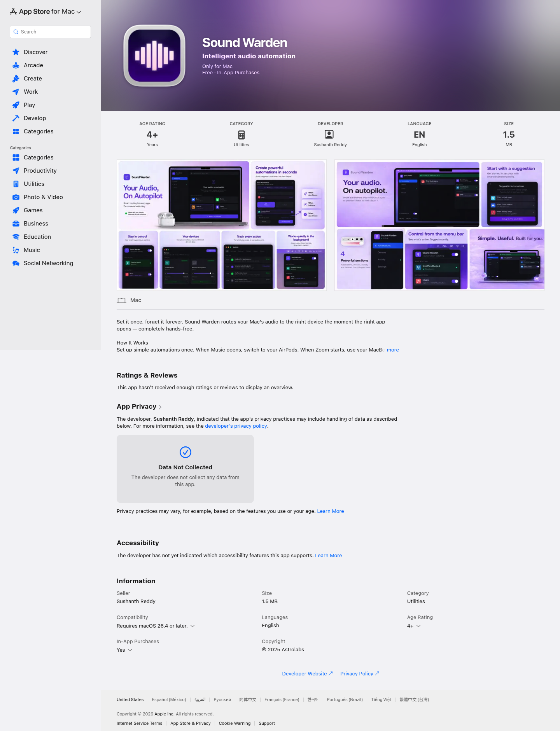Viewport: 560px width, 731px height.
Task: Click the Utilities category badge icon
Action: click(241, 135)
